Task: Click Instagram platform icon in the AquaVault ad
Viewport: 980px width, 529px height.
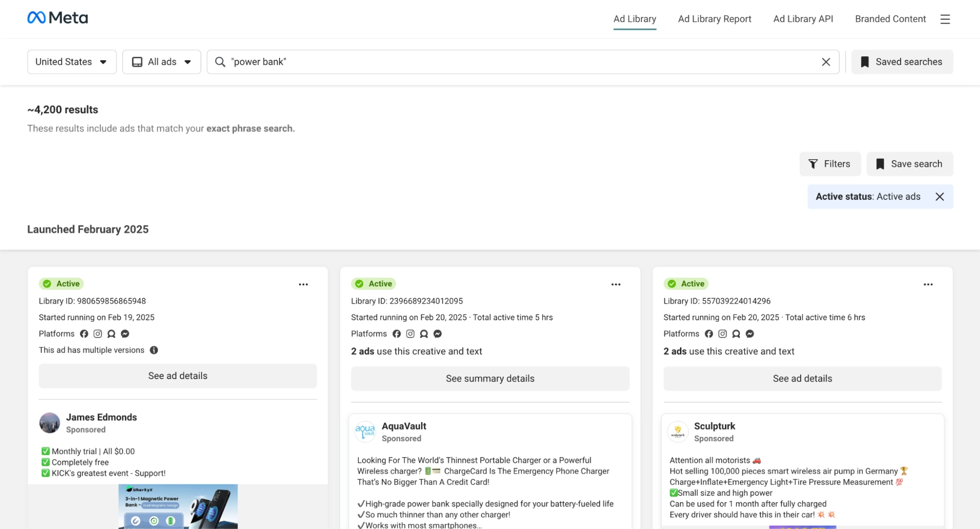Action: tap(410, 334)
